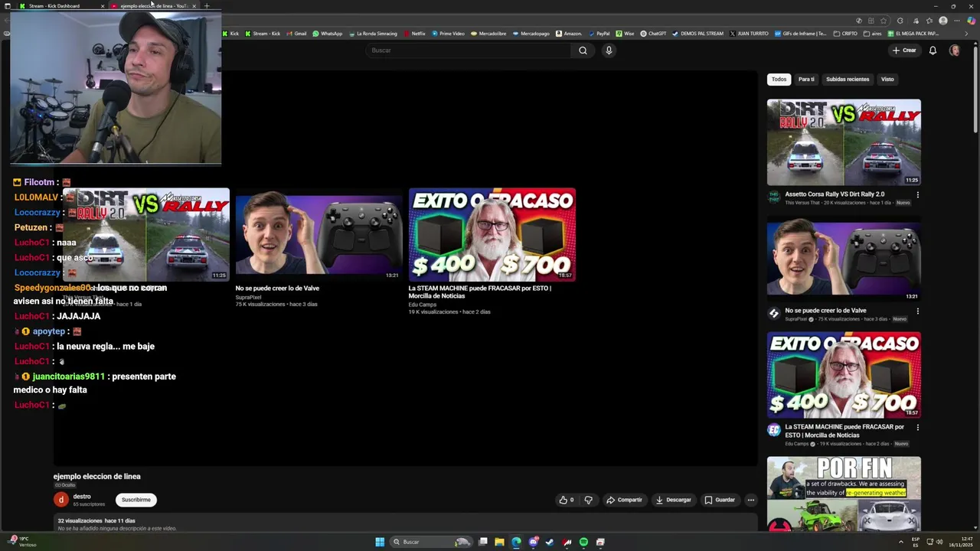
Task: Open the Prime Video bookmark
Action: pyautogui.click(x=448, y=34)
